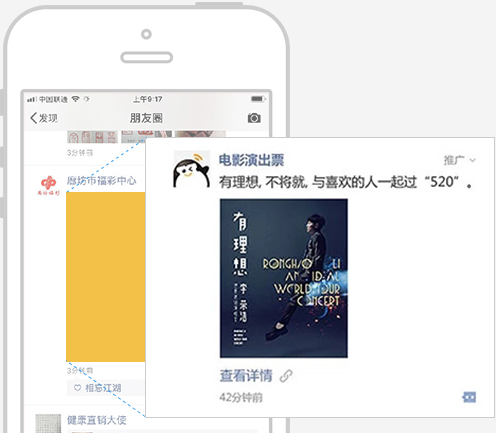Open 廊坊市福彩中心 profile name

tap(101, 181)
